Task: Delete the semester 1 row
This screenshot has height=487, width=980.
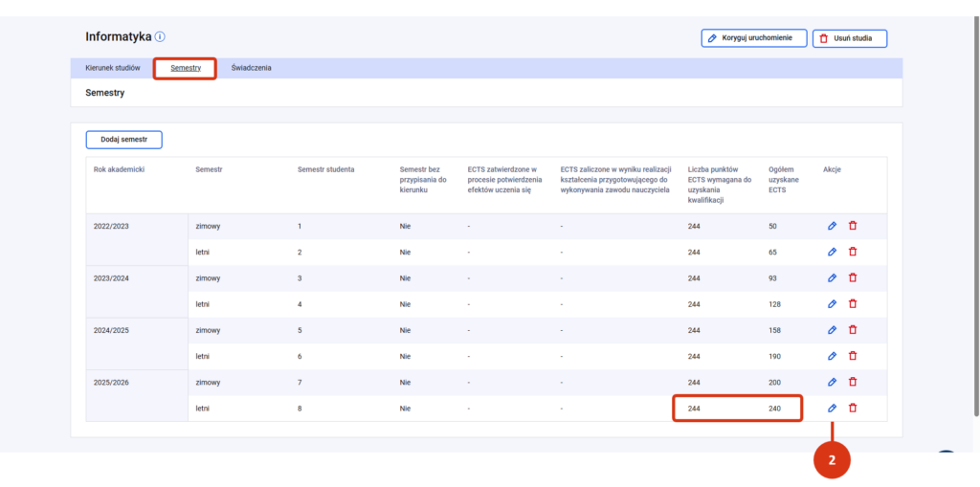Action: click(x=853, y=226)
